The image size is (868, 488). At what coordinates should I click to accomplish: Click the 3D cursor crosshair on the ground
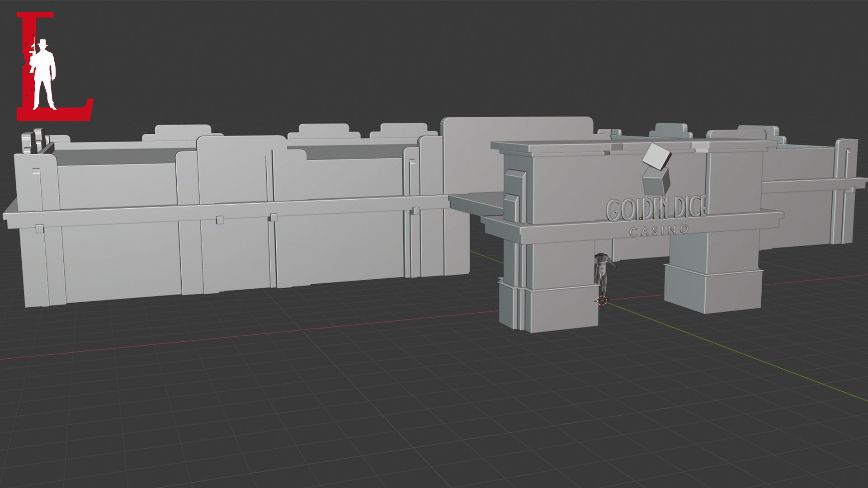(x=602, y=300)
